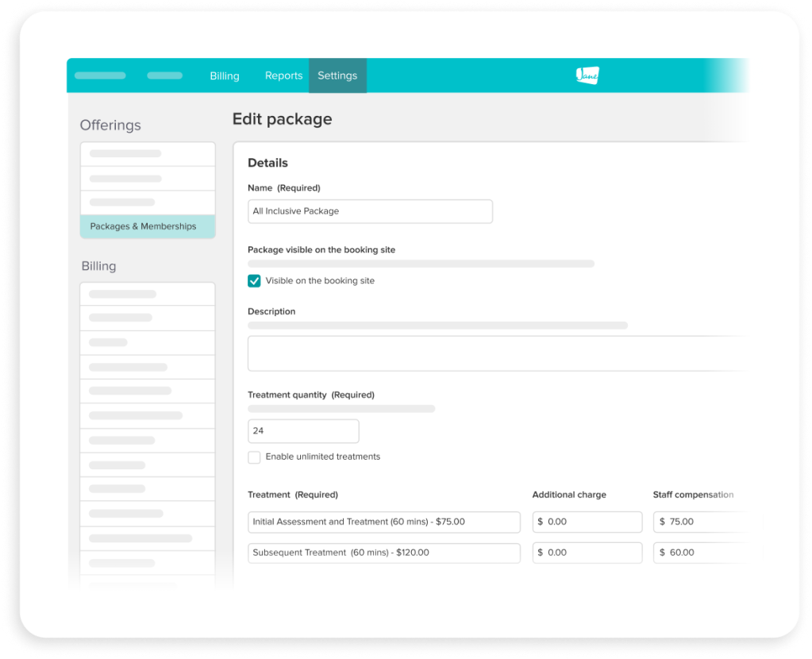This screenshot has width=812, height=659.
Task: Click the Jane logo in header
Action: [x=587, y=75]
